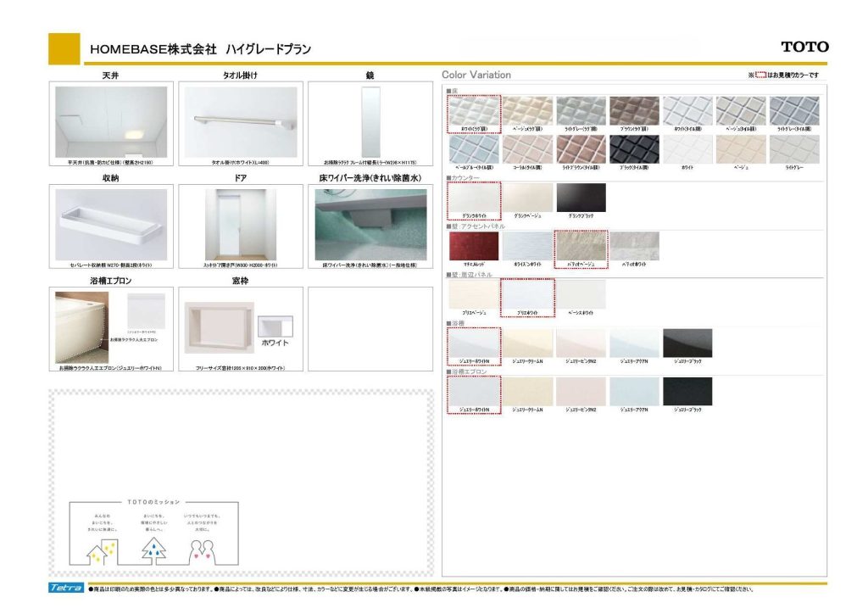Open the 天井 ceiling photo
Viewport: 868px width, 614px height.
tap(111, 122)
